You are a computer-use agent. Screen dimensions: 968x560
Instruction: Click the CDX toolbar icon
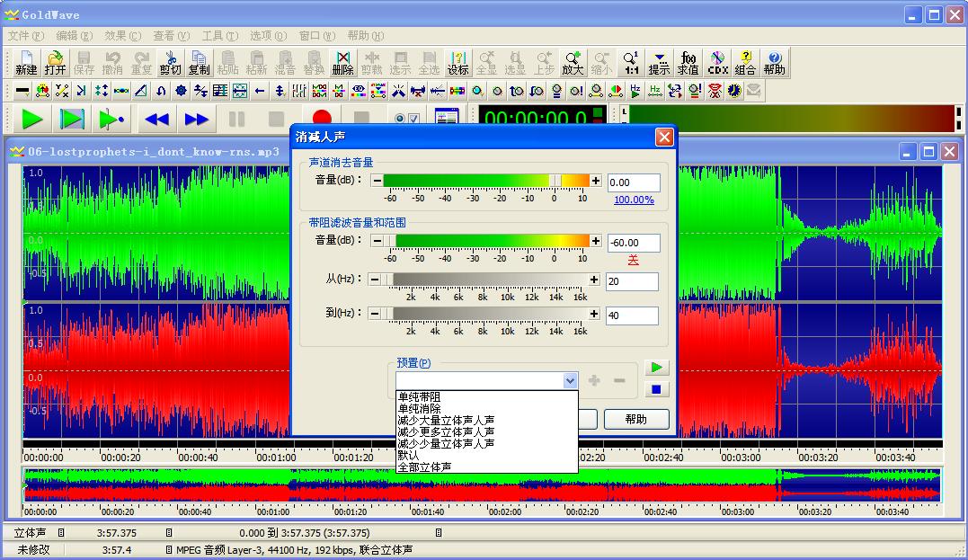tap(717, 63)
